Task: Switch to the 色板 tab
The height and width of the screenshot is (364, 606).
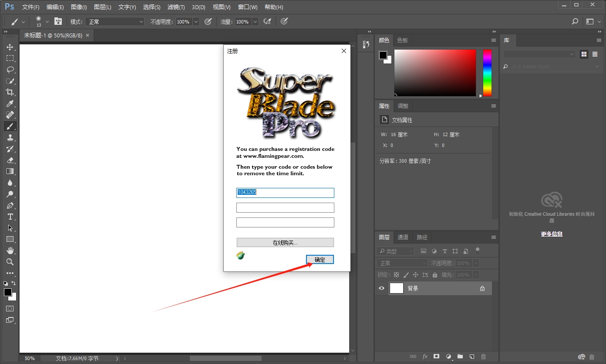Action: (x=402, y=40)
